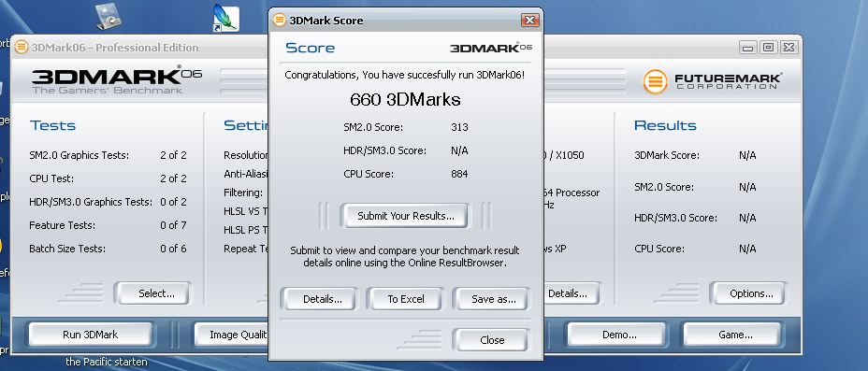Image resolution: width=868 pixels, height=371 pixels.
Task: Close the 3DMark Score dialog via Close button
Action: pyautogui.click(x=492, y=340)
